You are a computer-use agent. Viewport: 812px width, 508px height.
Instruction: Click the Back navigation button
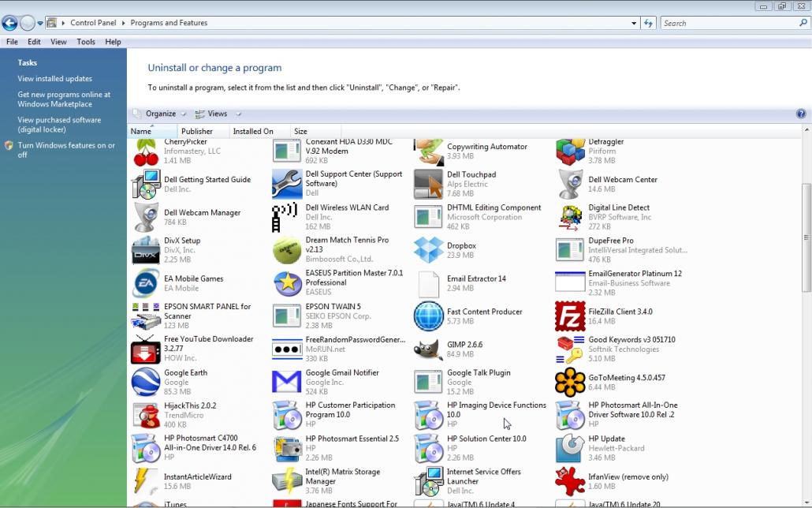click(x=9, y=23)
